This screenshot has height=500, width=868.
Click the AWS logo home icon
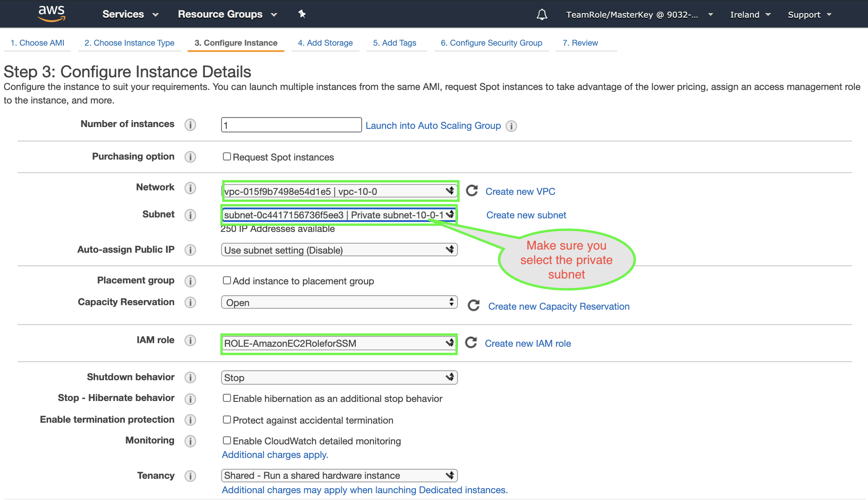(52, 14)
